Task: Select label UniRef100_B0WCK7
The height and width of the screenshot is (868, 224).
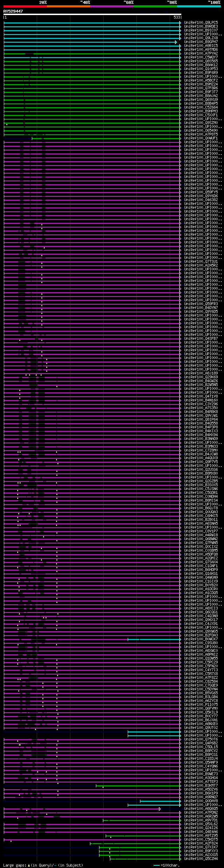Action: [201, 639]
